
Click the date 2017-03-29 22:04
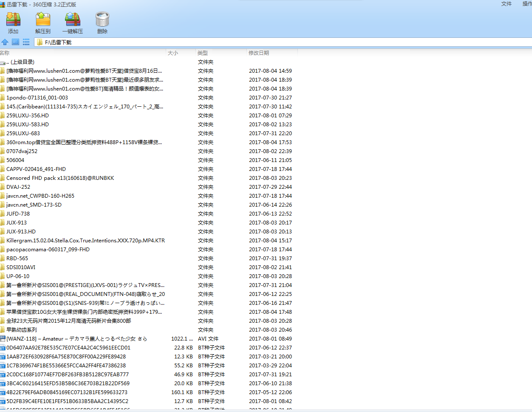point(270,366)
